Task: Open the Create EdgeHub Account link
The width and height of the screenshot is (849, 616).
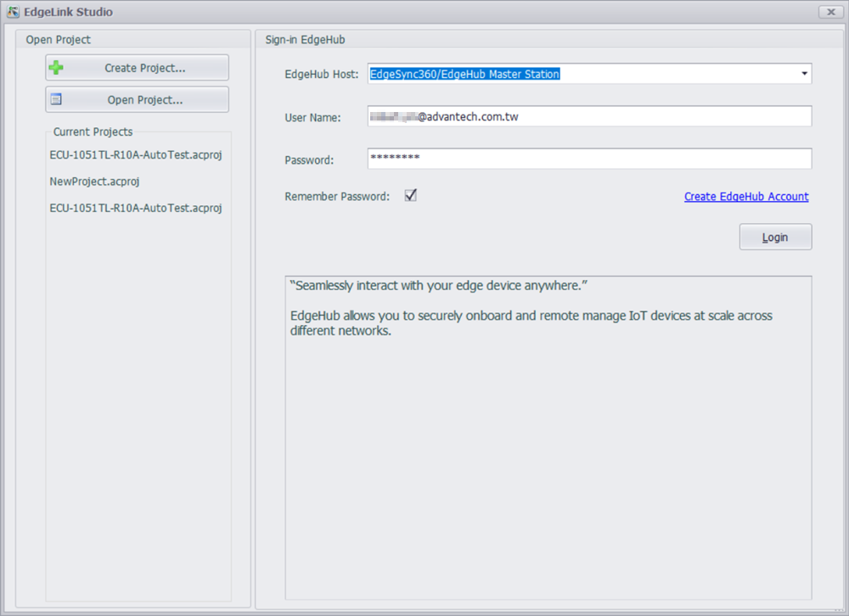Action: 746,197
